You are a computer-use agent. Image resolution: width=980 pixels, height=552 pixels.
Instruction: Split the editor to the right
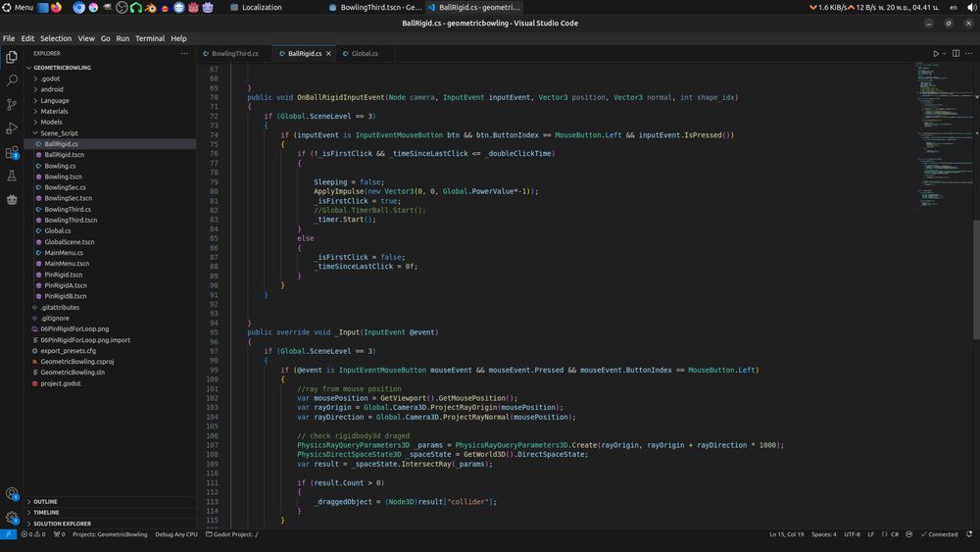point(955,53)
